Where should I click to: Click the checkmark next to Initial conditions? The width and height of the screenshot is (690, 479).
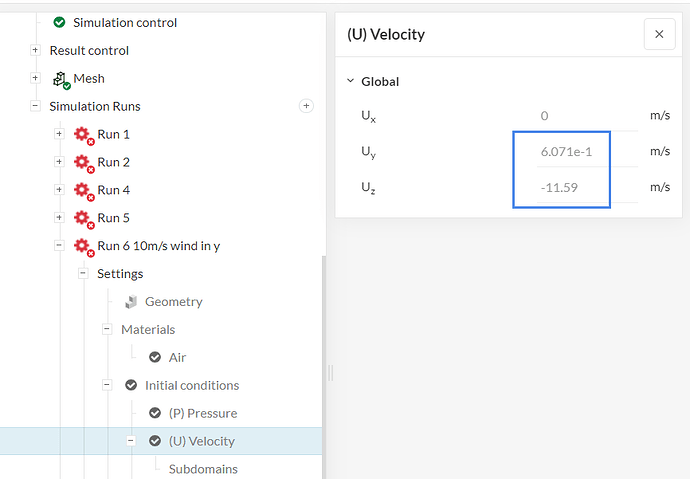point(131,385)
